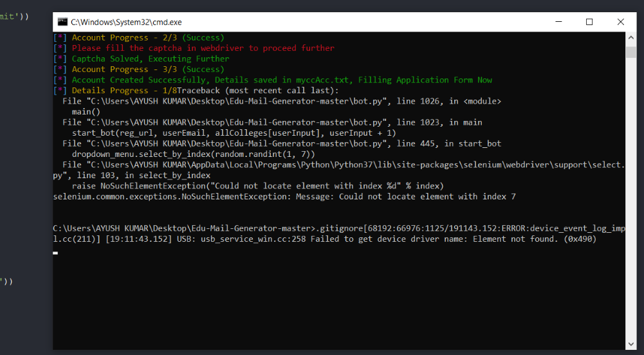
Task: Maximize the command prompt window
Action: point(589,22)
